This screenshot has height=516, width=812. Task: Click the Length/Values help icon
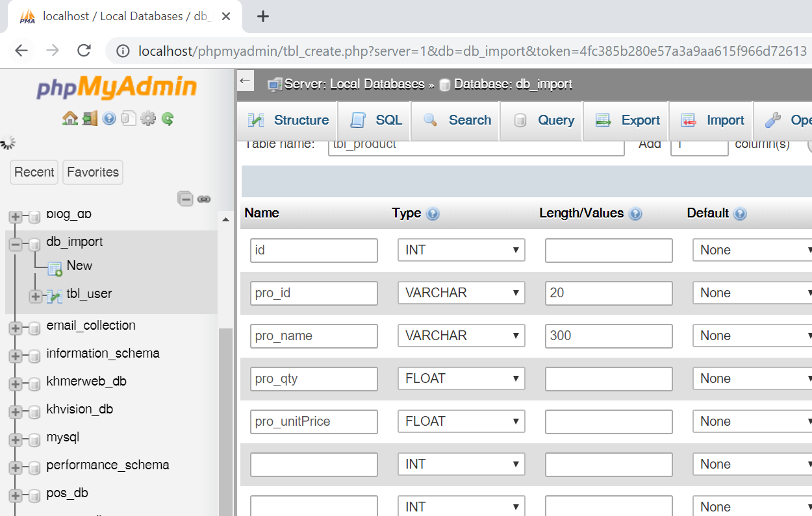[x=635, y=214]
